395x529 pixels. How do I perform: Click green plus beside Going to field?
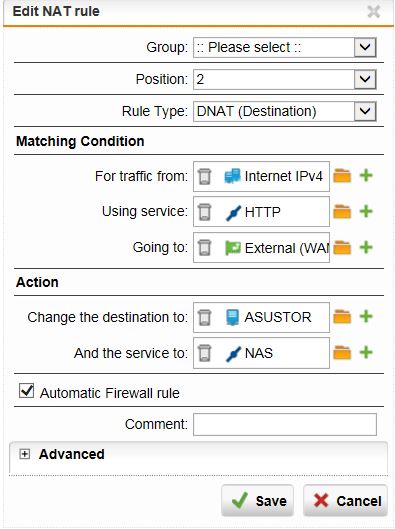[x=366, y=248]
